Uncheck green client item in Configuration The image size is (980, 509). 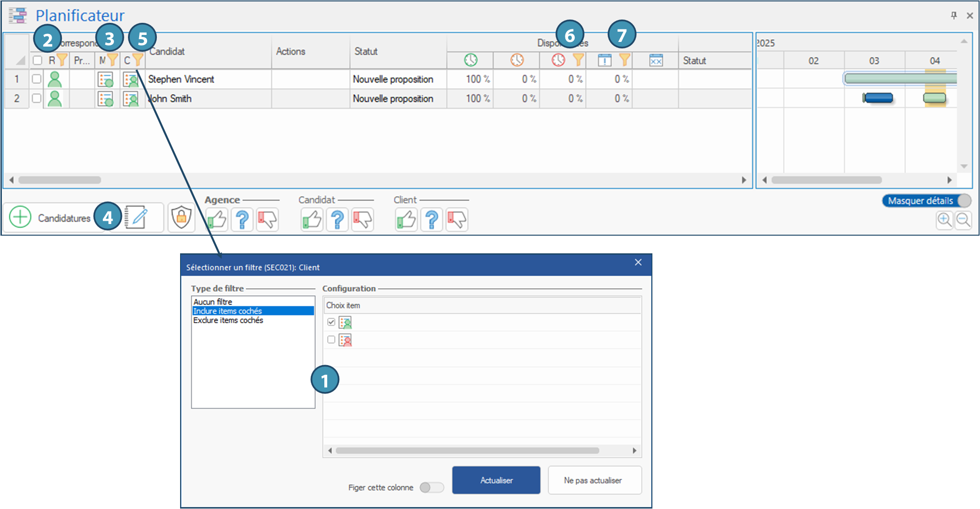(x=331, y=322)
